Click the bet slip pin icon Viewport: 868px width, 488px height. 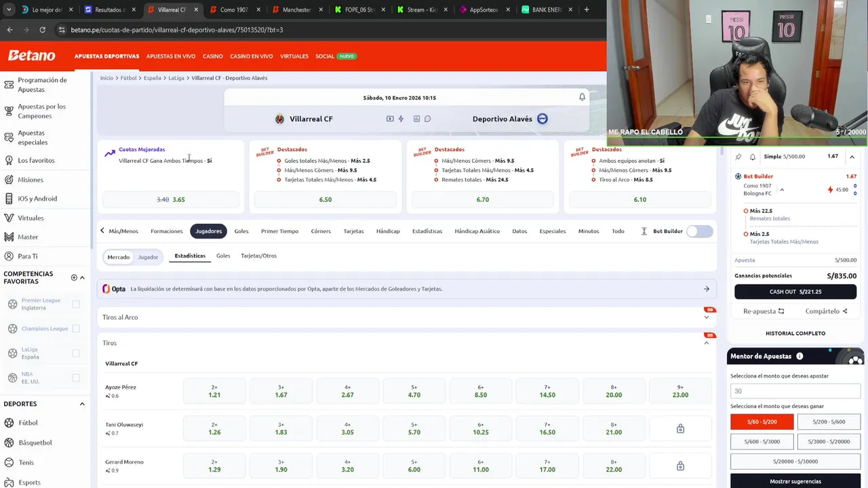738,157
